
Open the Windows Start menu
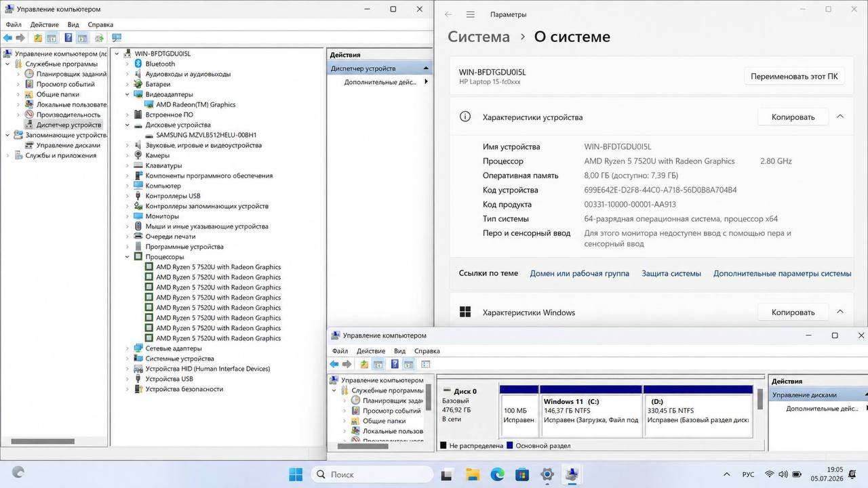coord(296,474)
